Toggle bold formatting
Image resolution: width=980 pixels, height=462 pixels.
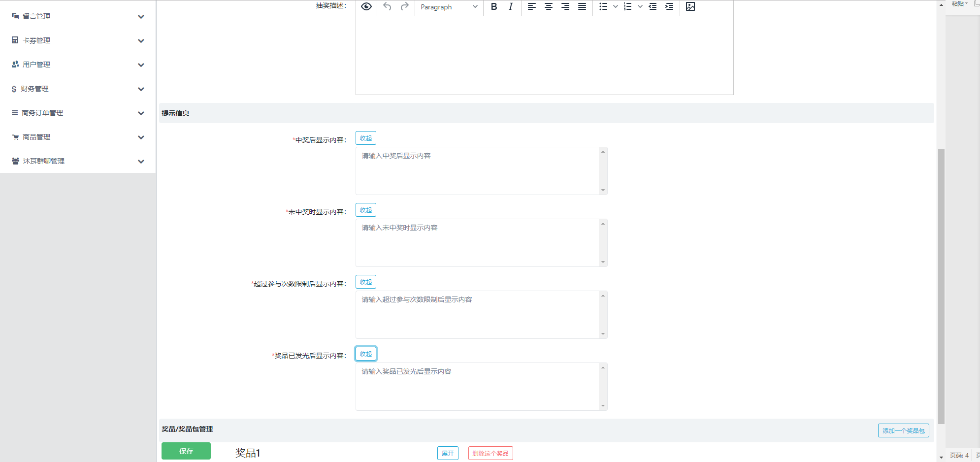pos(494,7)
